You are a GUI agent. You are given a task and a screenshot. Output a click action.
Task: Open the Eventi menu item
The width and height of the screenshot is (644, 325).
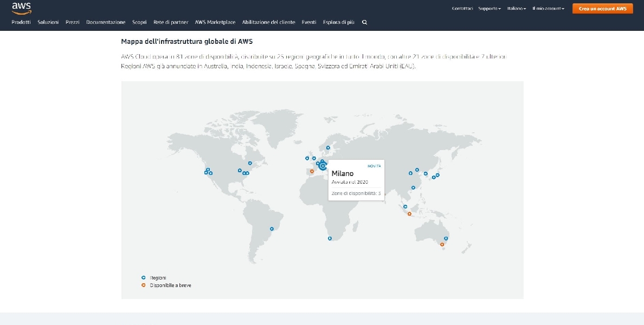click(309, 22)
